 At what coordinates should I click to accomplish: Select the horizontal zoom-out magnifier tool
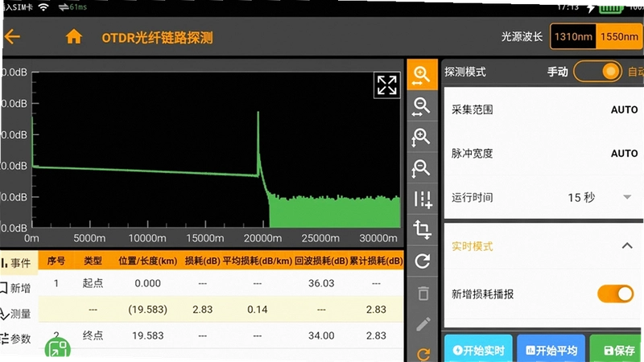[422, 107]
